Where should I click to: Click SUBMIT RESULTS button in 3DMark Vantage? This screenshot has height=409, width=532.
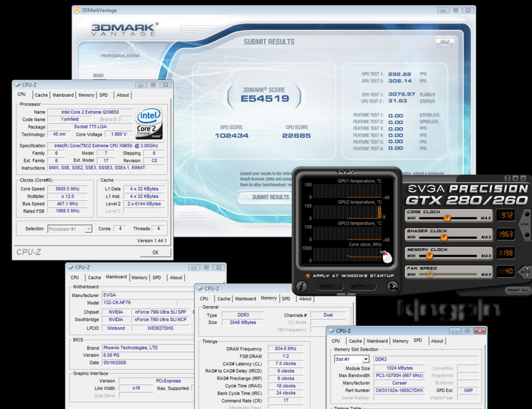click(x=270, y=197)
